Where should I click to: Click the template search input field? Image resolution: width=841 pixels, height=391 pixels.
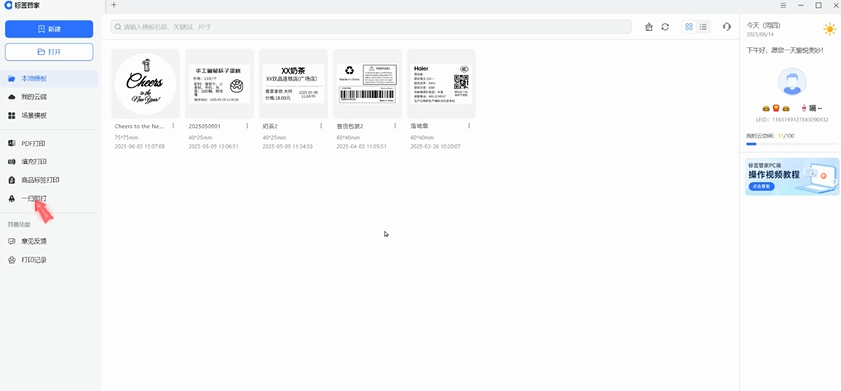click(x=371, y=27)
